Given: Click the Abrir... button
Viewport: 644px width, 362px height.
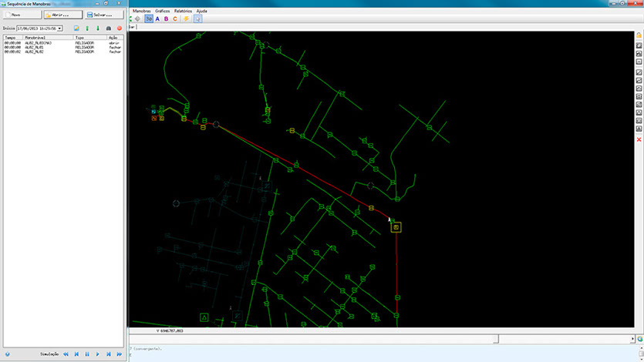Looking at the screenshot, I should 62,15.
